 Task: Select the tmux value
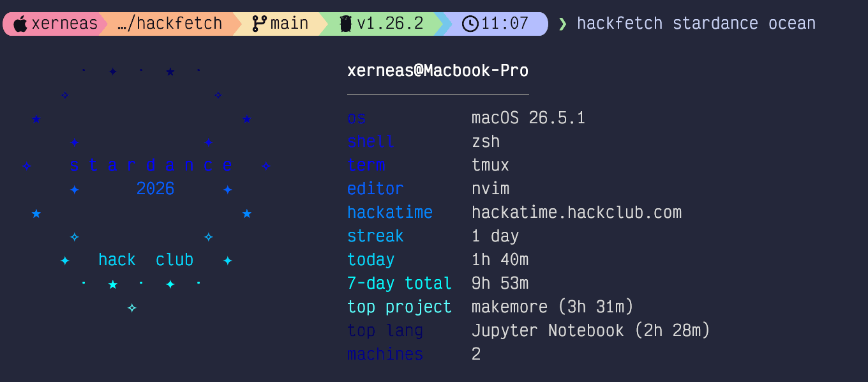click(x=490, y=165)
